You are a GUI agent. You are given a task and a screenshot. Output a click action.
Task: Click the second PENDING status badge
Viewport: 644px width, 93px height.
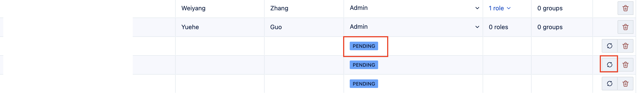coord(364,65)
